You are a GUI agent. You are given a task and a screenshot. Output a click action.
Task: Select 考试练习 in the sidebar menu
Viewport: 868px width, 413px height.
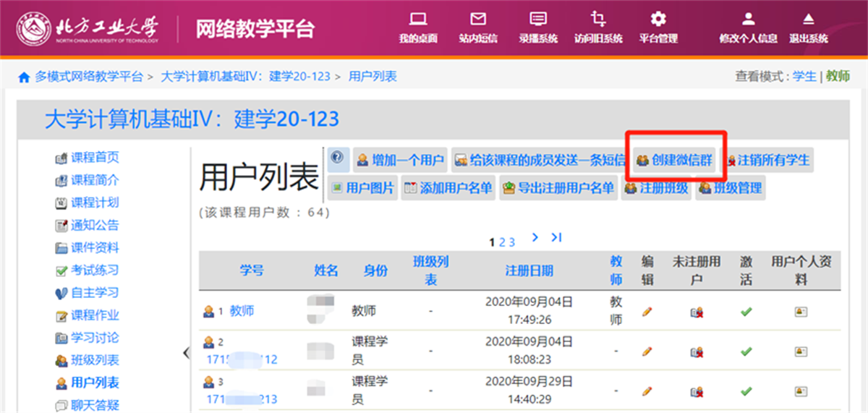coord(94,271)
